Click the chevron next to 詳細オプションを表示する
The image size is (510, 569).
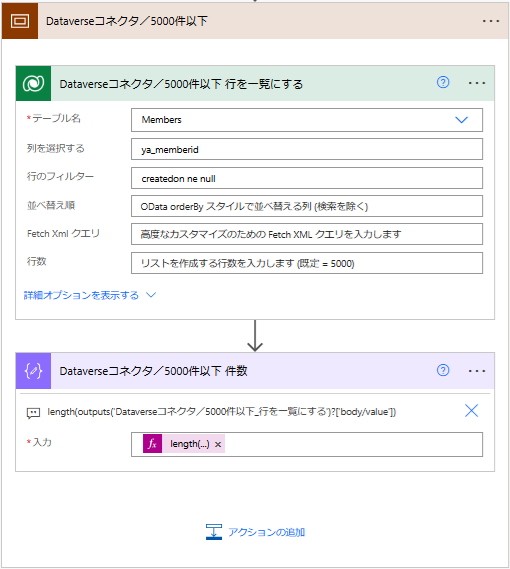pos(151,295)
